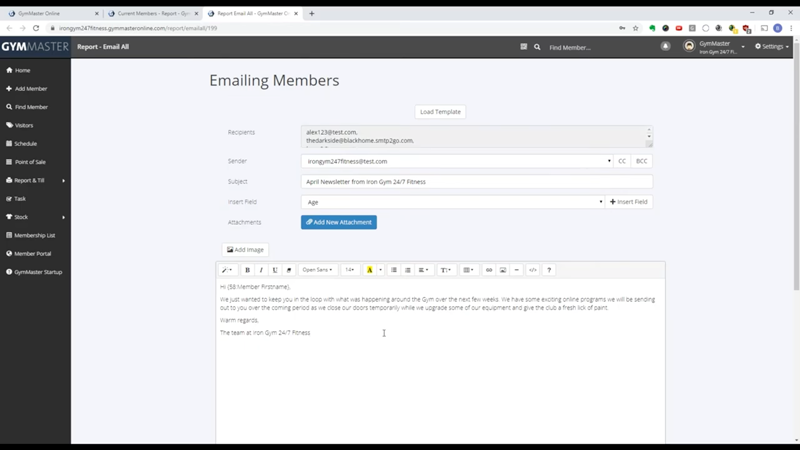This screenshot has width=800, height=450.
Task: Expand the Sender email dropdown
Action: click(x=457, y=161)
